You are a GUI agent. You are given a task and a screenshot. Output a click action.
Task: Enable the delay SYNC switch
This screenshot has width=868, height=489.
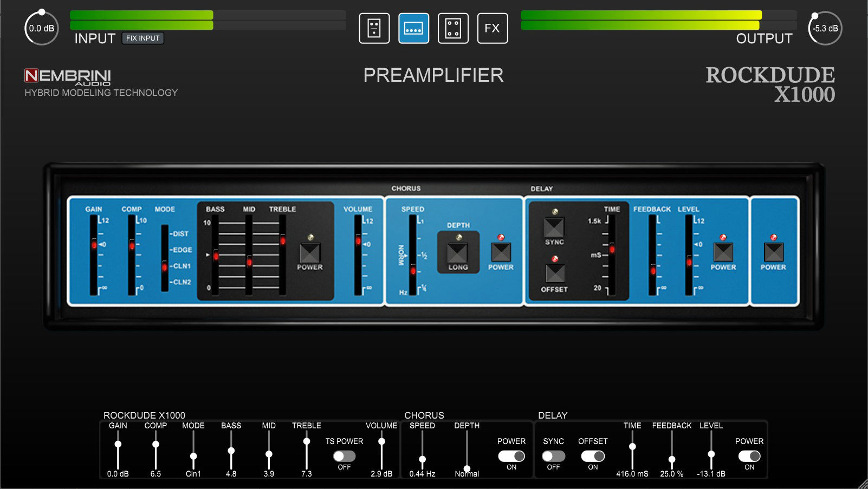tap(553, 456)
